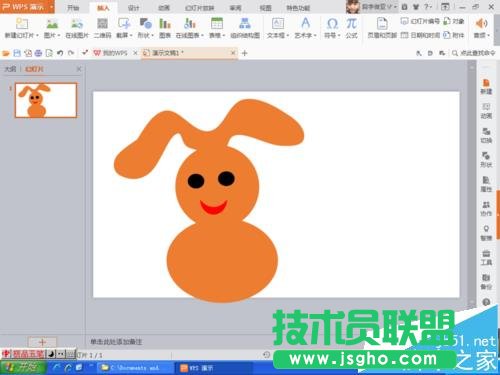This screenshot has width=500, height=375.
Task: Insert an Organization Chart diagram
Action: tap(245, 23)
